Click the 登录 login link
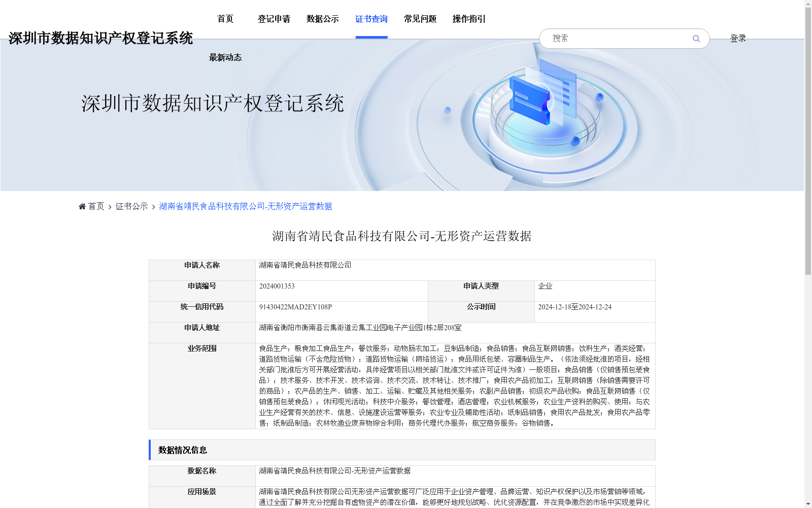Viewport: 812px width, 508px height. [x=738, y=38]
